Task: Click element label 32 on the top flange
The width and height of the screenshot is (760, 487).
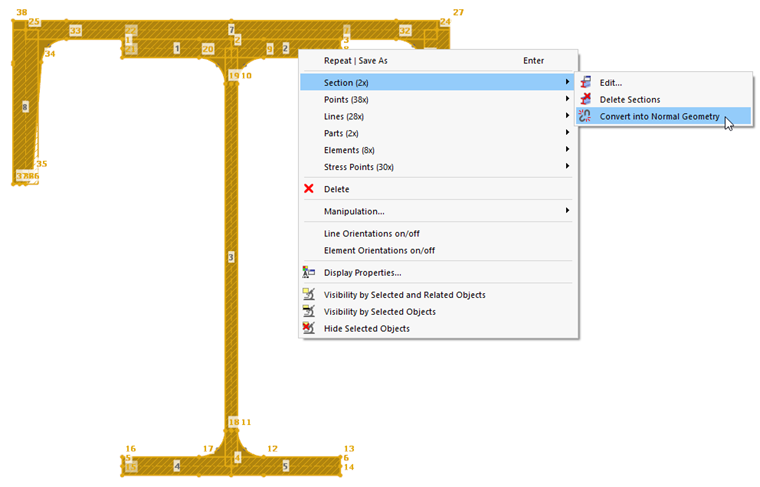Action: point(405,31)
